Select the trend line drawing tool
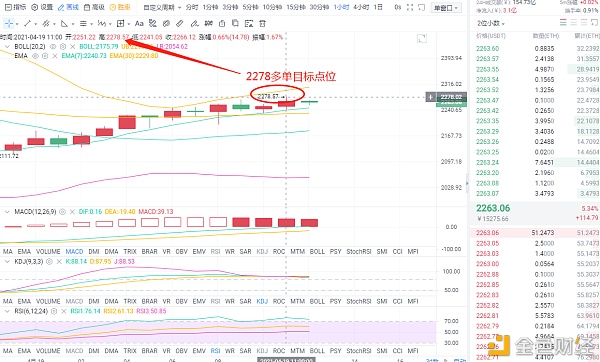 pos(27,24)
